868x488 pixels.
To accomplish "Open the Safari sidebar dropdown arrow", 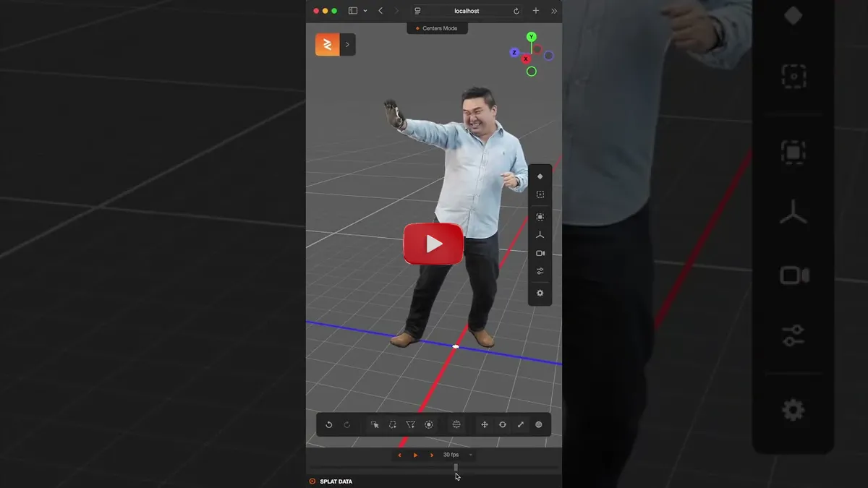I will 365,11.
